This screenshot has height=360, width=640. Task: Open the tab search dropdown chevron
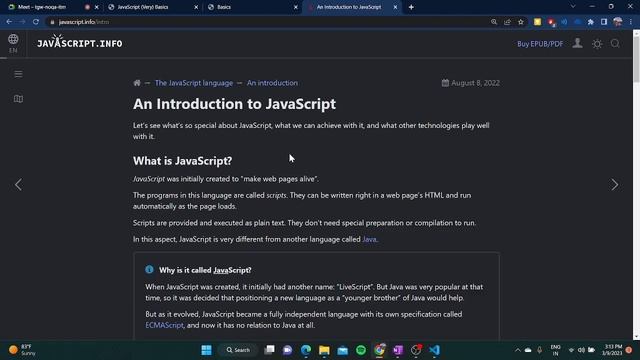pos(573,7)
